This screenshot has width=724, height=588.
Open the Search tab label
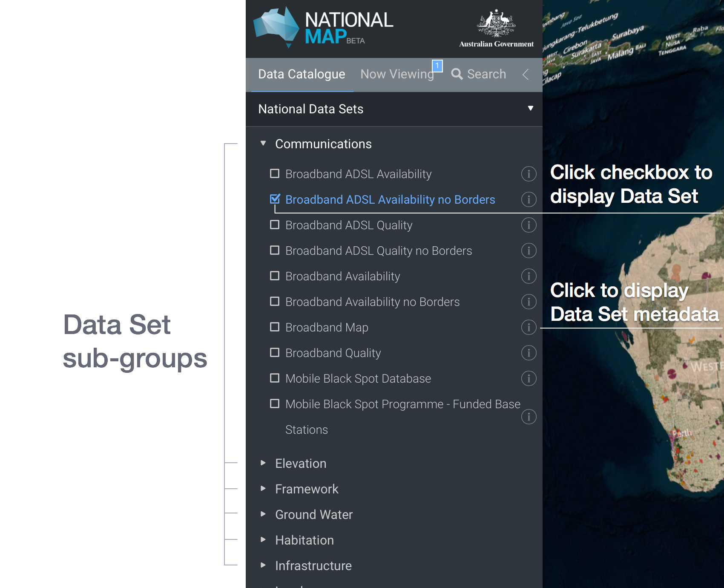(x=486, y=74)
